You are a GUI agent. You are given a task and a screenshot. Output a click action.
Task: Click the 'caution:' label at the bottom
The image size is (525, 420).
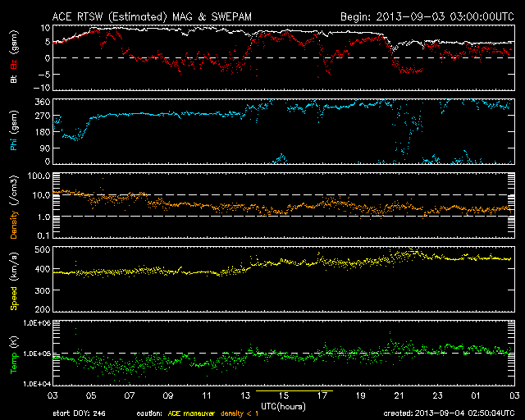tap(149, 413)
